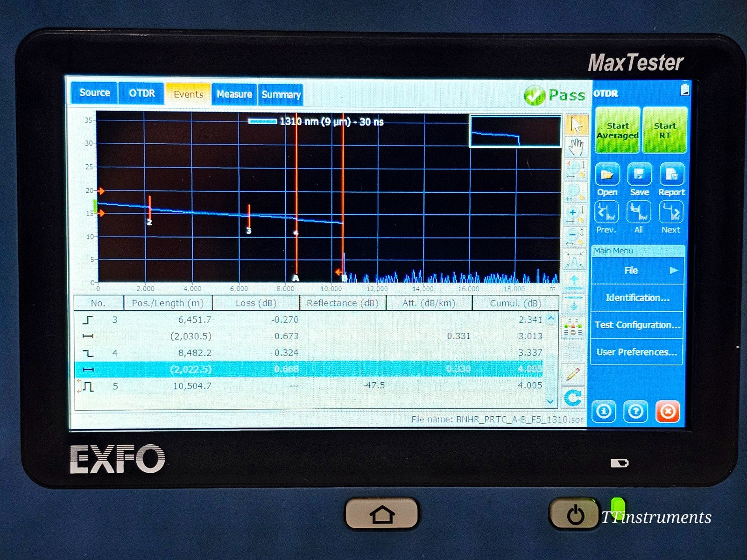Open the help question mark

(x=635, y=412)
